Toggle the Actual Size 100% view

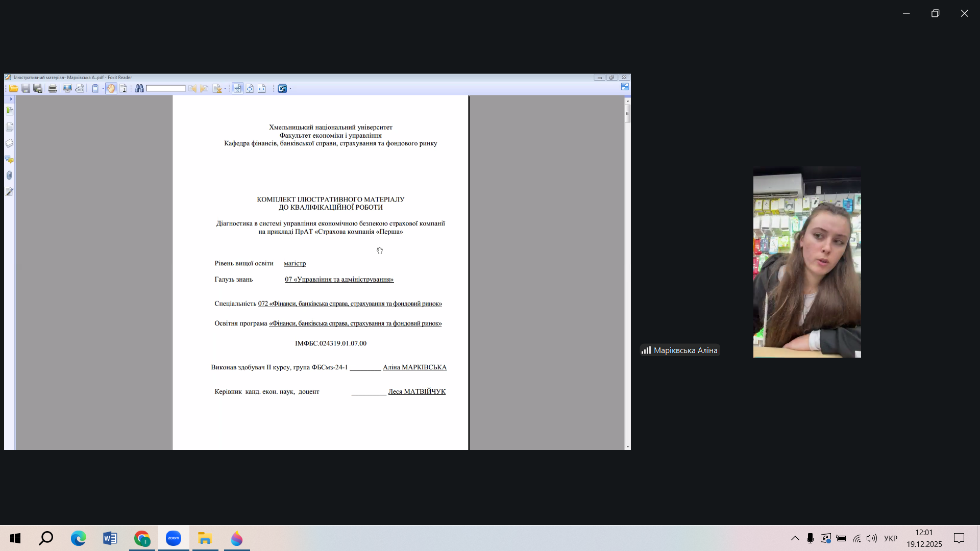[237, 88]
